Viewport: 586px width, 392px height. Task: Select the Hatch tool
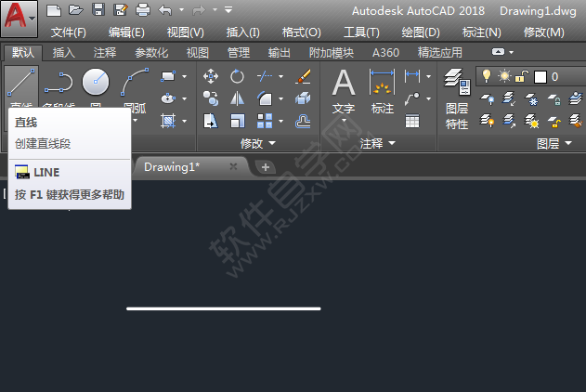[168, 121]
